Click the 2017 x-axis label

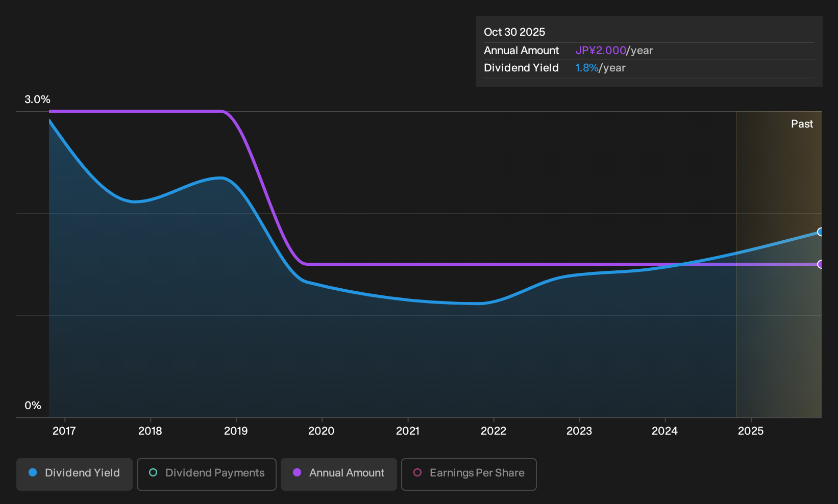[64, 431]
